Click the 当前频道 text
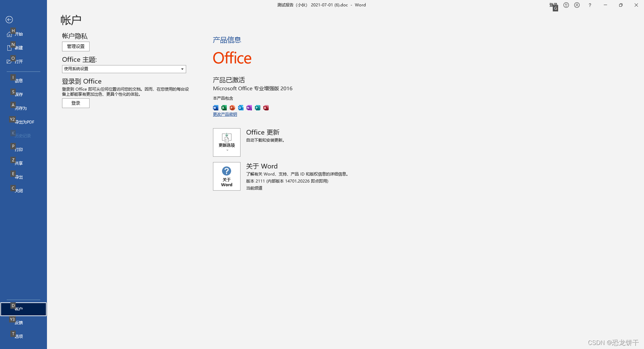 tap(254, 188)
